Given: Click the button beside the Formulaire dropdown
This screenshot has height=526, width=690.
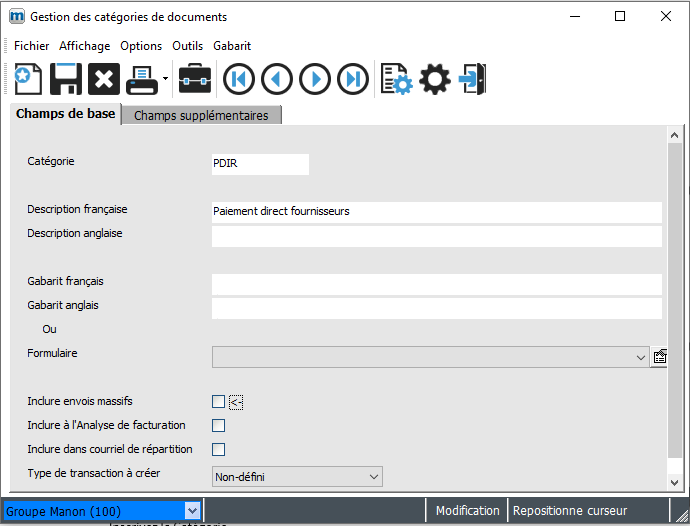Looking at the screenshot, I should pyautogui.click(x=659, y=357).
